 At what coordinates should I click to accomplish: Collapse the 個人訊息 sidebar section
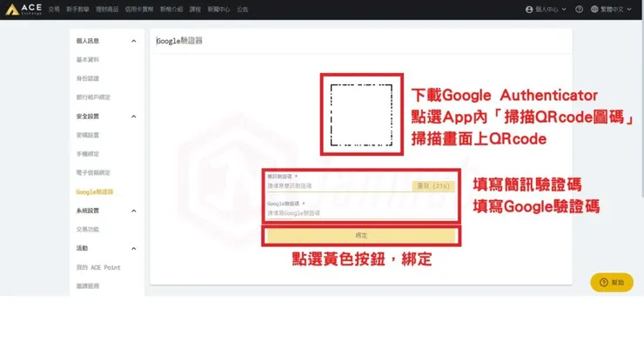pos(133,41)
